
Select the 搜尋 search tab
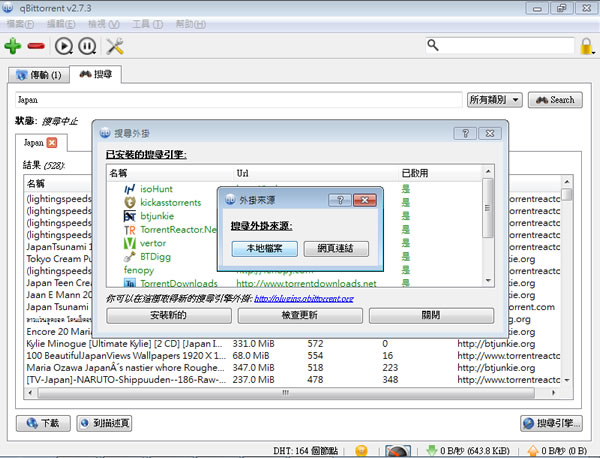pyautogui.click(x=96, y=74)
